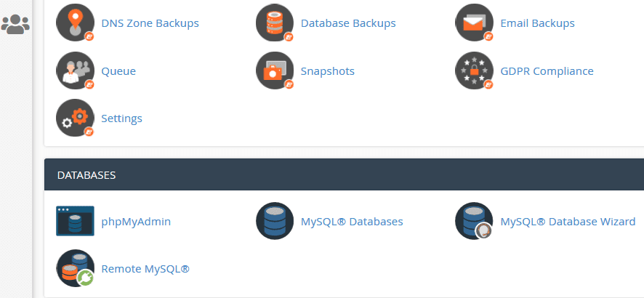Follow the Database Backups link
Image resolution: width=644 pixels, height=298 pixels.
click(348, 23)
